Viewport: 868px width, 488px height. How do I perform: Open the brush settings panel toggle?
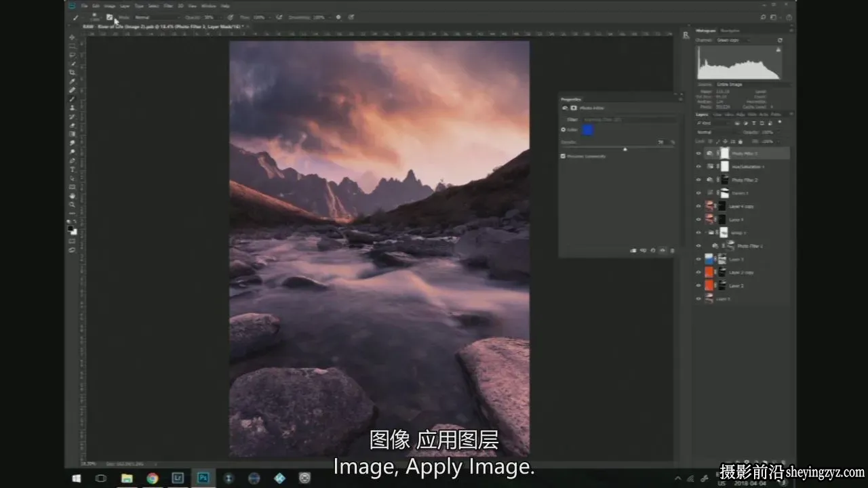click(x=110, y=17)
